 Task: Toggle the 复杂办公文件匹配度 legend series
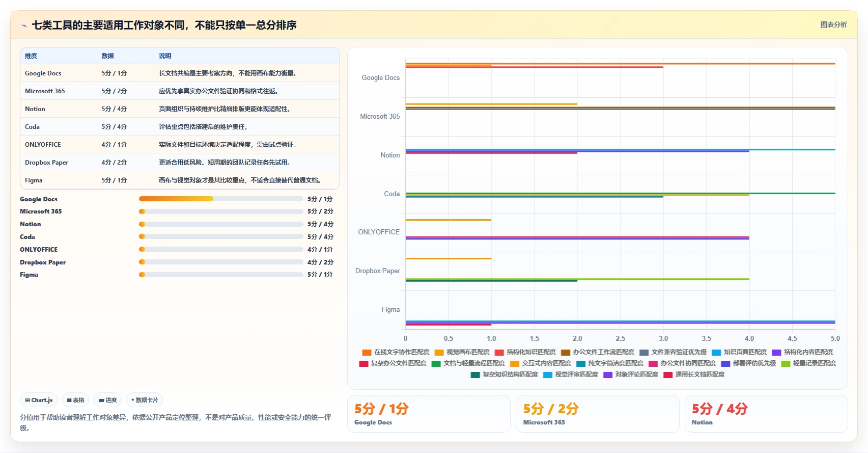(x=393, y=363)
